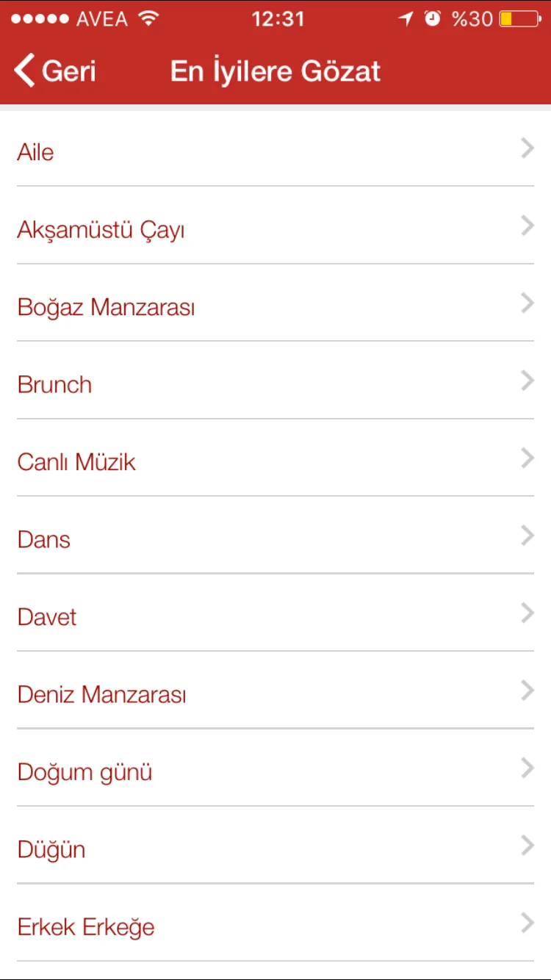
Task: Open the Erkek Erkeğe category
Action: click(86, 927)
